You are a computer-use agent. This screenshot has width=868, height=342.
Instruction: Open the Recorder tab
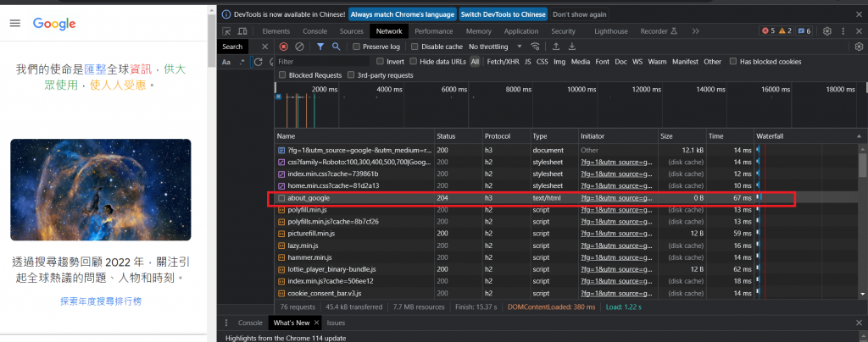pos(659,31)
